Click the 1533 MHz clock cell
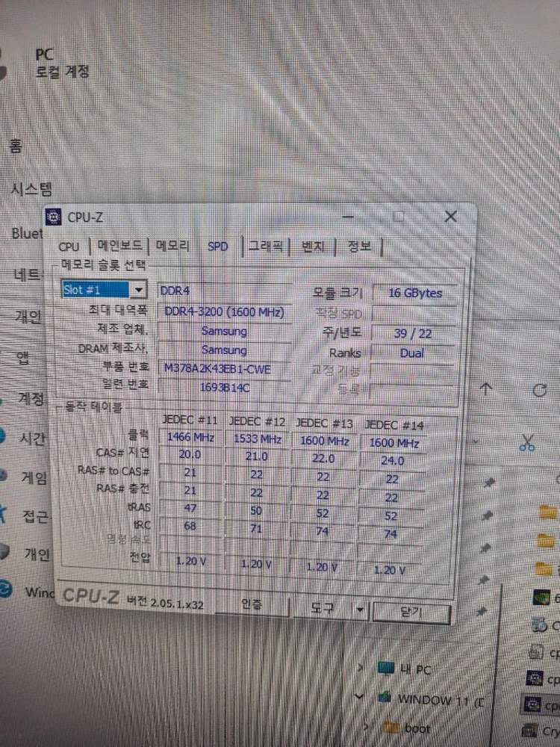Screen dimensions: 560x747 pos(257,438)
